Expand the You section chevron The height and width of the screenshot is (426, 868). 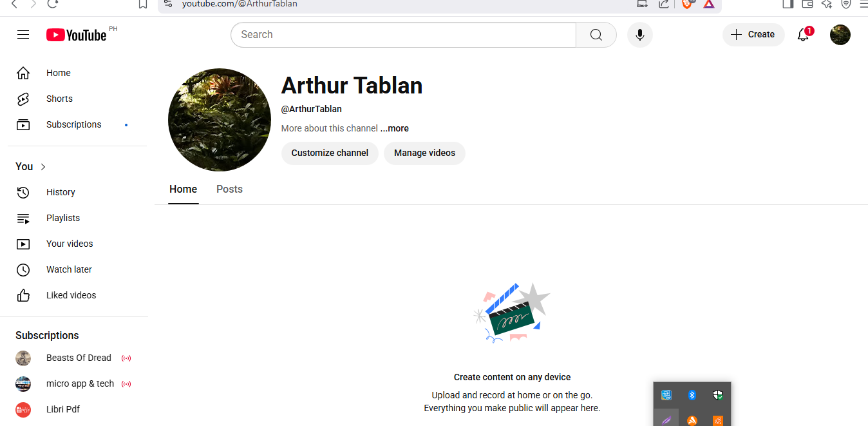pyautogui.click(x=43, y=167)
